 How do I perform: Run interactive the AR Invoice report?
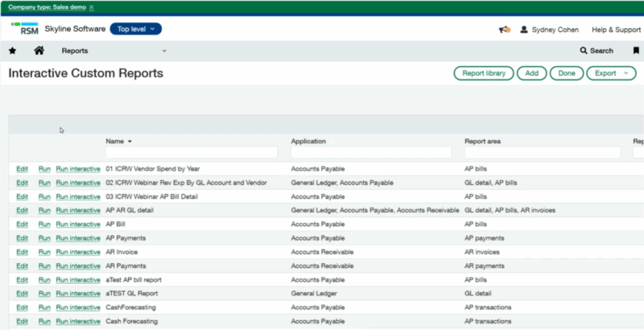78,252
